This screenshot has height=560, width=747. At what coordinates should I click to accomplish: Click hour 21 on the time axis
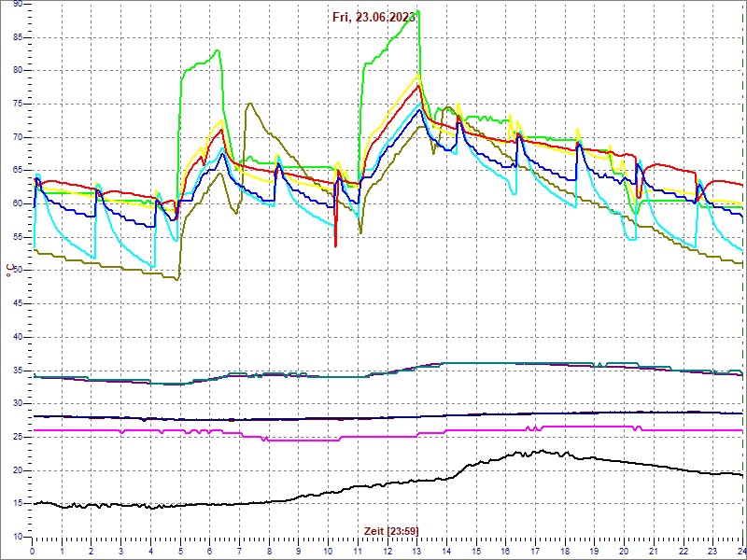tap(654, 551)
